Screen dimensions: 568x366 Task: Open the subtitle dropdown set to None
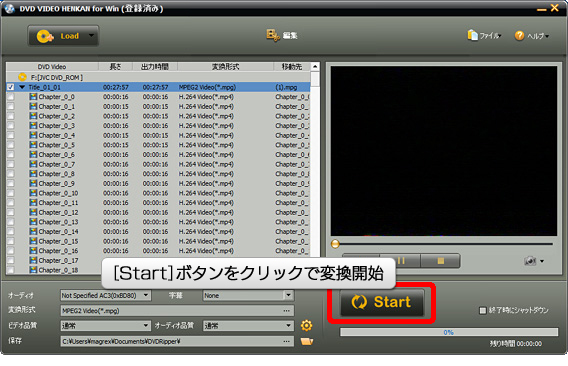point(248,295)
